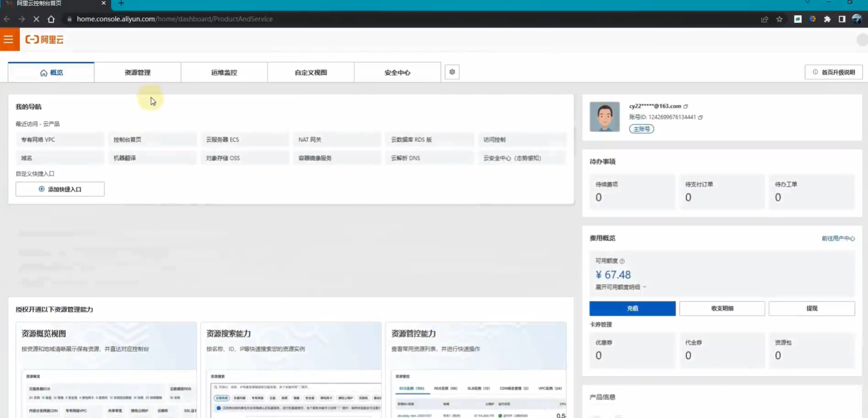Open 云安全中心 (态势感知) shortcut
This screenshot has height=418, width=868.
point(522,158)
